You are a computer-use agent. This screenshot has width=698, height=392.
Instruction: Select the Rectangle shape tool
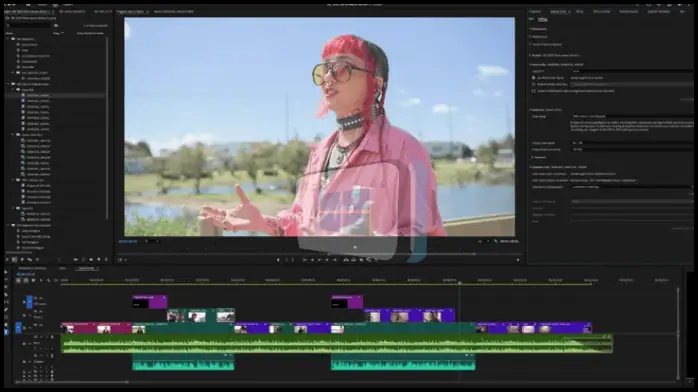(6, 317)
